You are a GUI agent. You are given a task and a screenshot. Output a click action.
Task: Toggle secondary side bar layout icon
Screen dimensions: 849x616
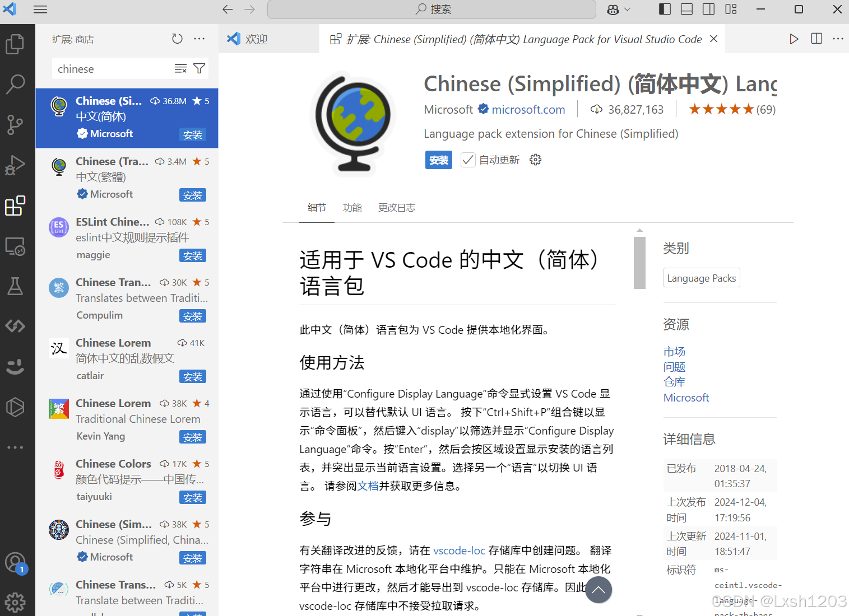tap(709, 9)
